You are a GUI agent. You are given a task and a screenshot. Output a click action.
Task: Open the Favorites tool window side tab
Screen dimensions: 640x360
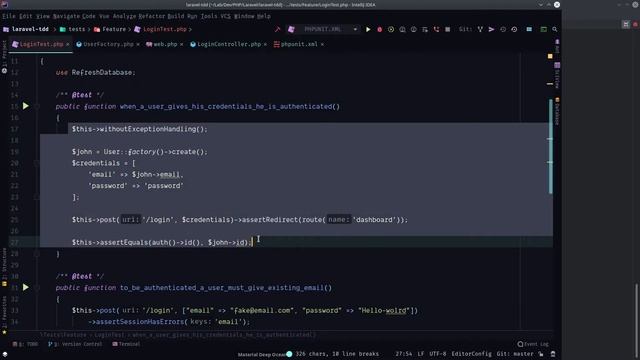click(x=4, y=316)
